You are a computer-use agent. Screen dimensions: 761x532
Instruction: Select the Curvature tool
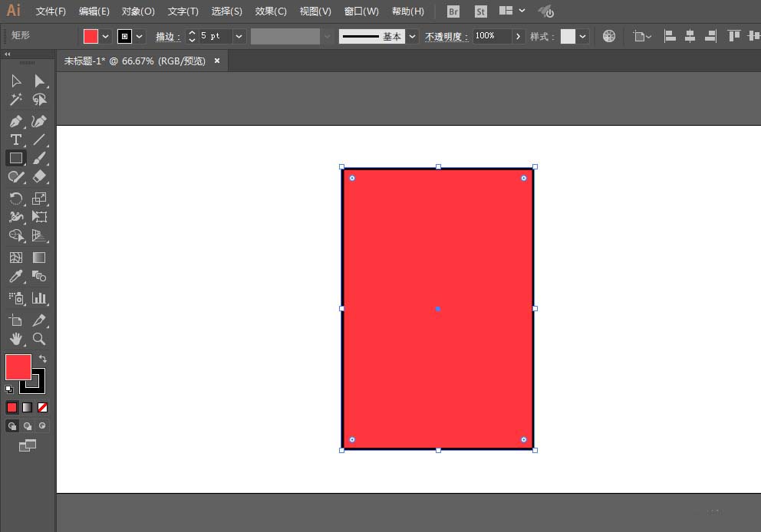[39, 121]
